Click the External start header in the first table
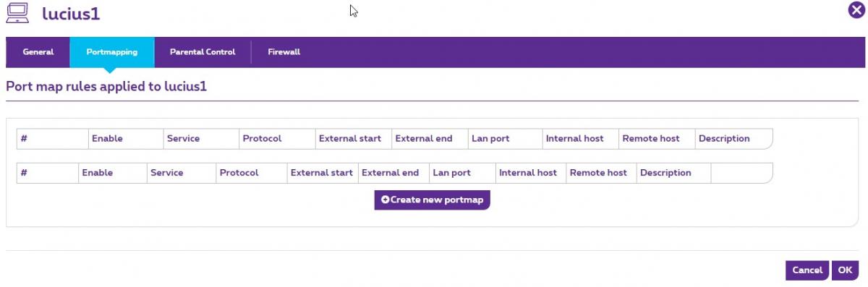868x287 pixels. point(350,139)
